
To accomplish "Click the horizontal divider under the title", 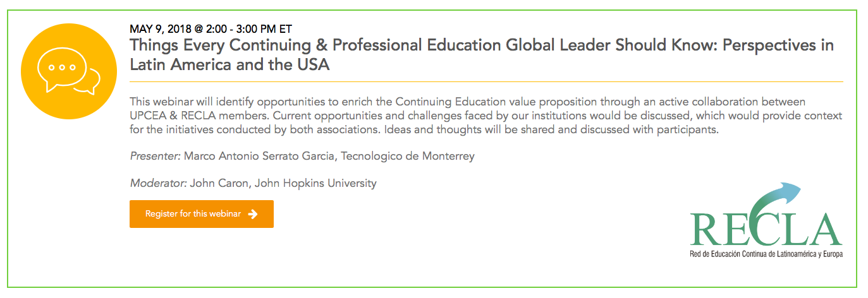I will coord(486,82).
